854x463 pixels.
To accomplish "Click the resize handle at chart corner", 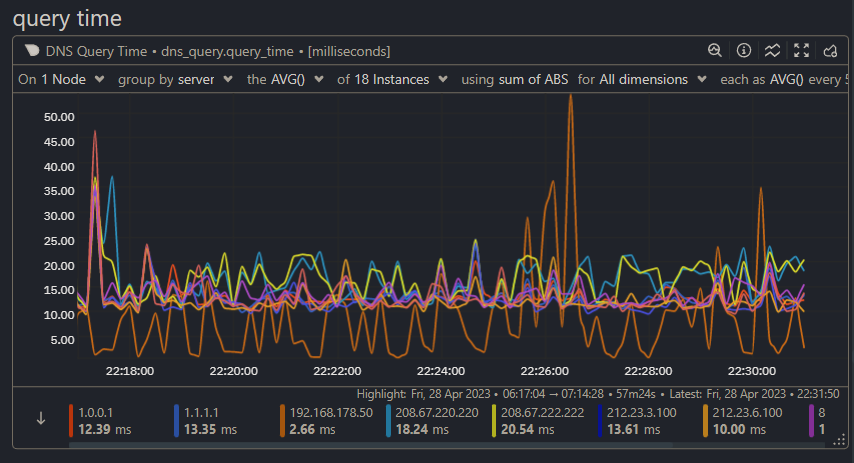I will click(840, 440).
